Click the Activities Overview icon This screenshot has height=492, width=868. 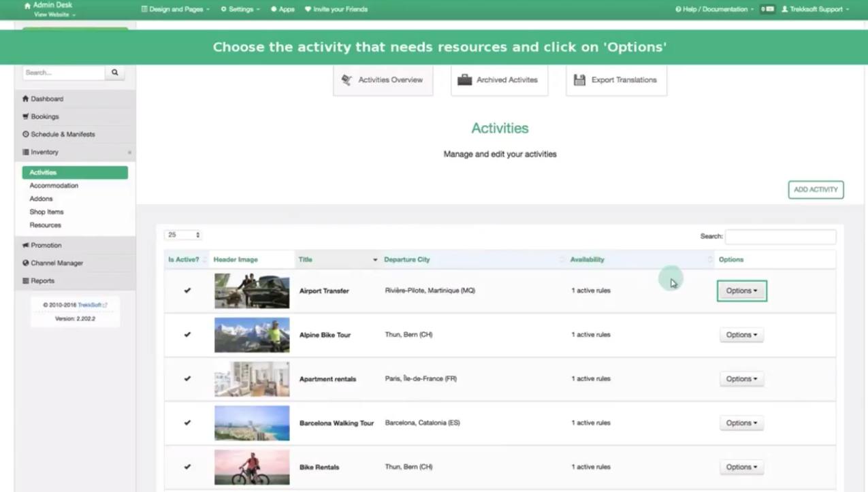(347, 80)
